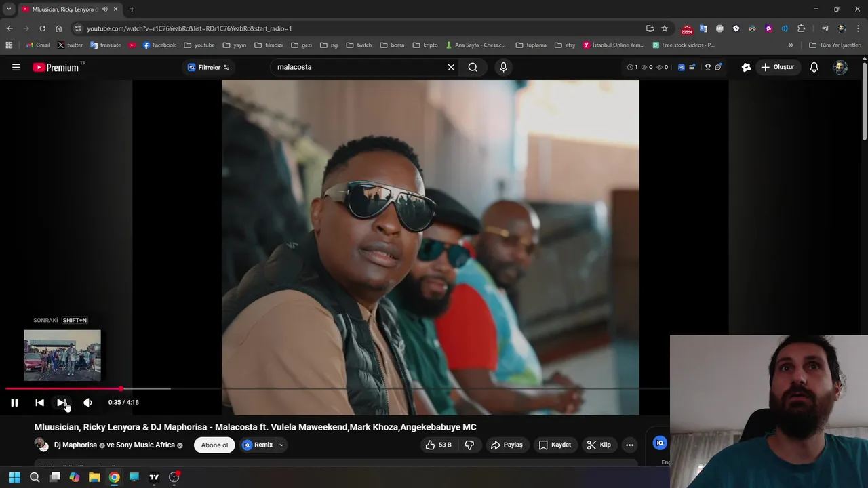The height and width of the screenshot is (488, 868).
Task: Open the Chrome extensions puzzle icon
Action: [x=801, y=28]
